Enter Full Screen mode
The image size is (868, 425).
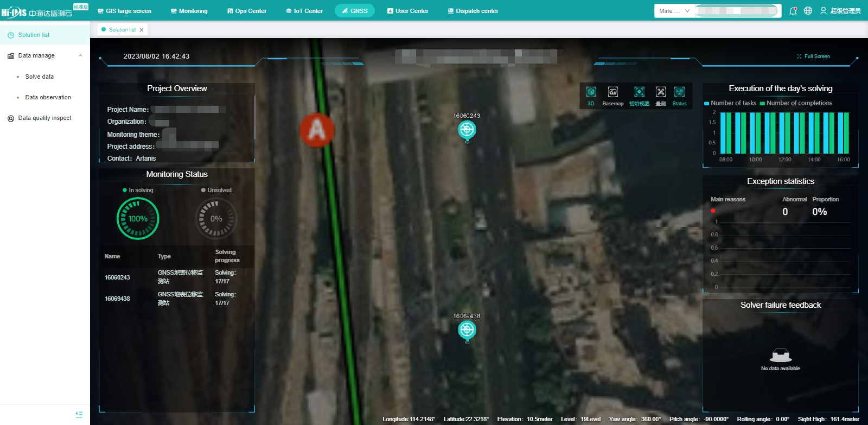pyautogui.click(x=813, y=56)
